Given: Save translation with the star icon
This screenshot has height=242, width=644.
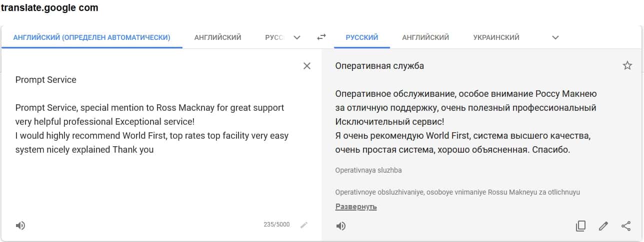Looking at the screenshot, I should [627, 65].
